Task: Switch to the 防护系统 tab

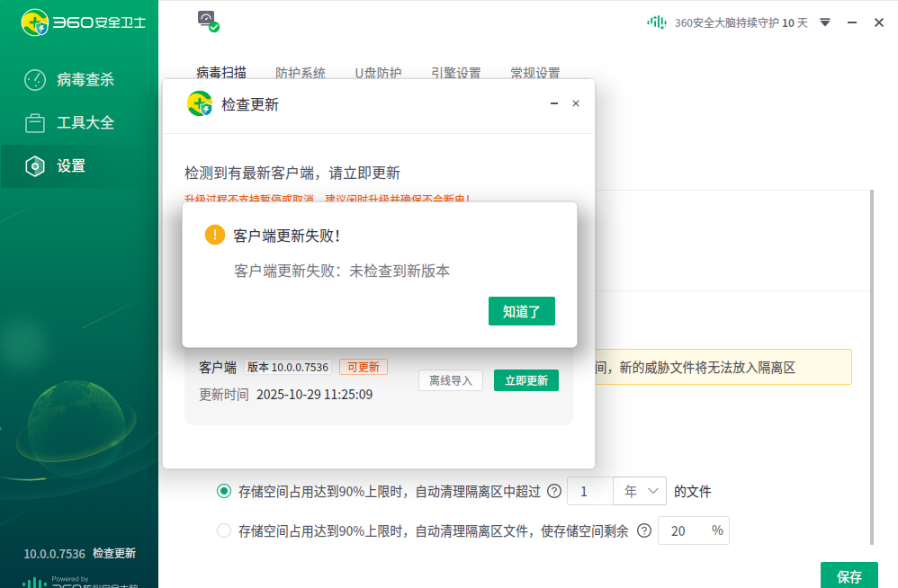Action: tap(301, 73)
